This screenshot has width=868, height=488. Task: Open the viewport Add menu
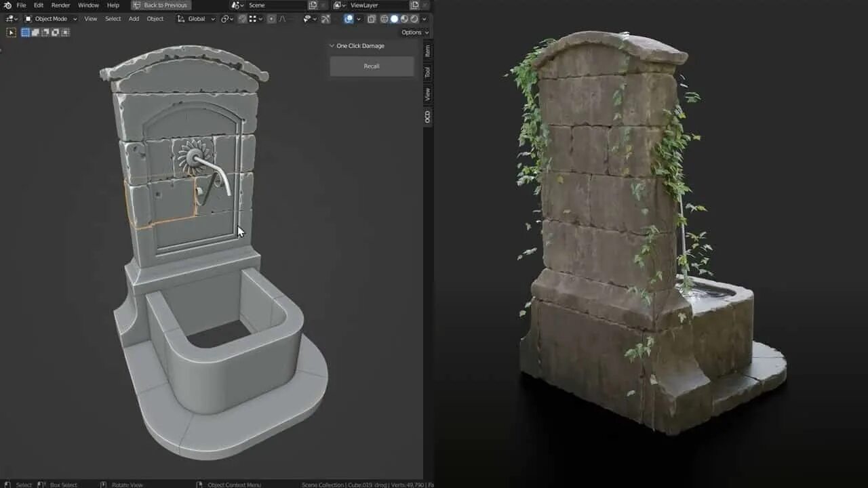[x=134, y=18]
